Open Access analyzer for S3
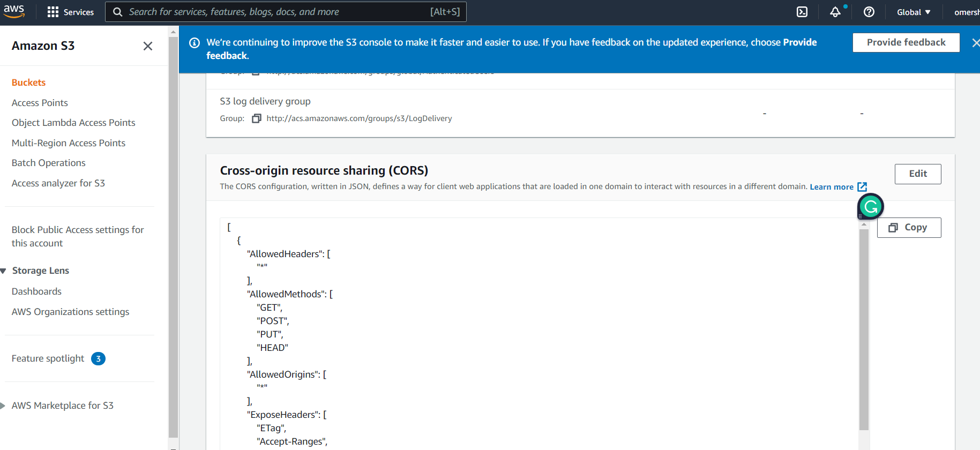Viewport: 980px width, 450px height. [58, 183]
